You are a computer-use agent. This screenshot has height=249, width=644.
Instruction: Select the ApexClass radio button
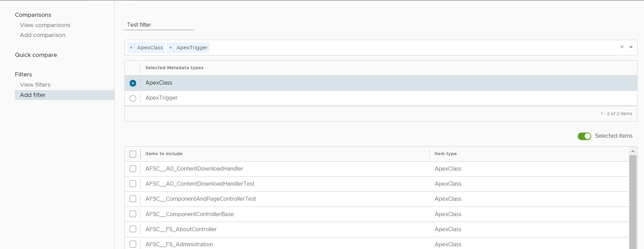click(133, 83)
